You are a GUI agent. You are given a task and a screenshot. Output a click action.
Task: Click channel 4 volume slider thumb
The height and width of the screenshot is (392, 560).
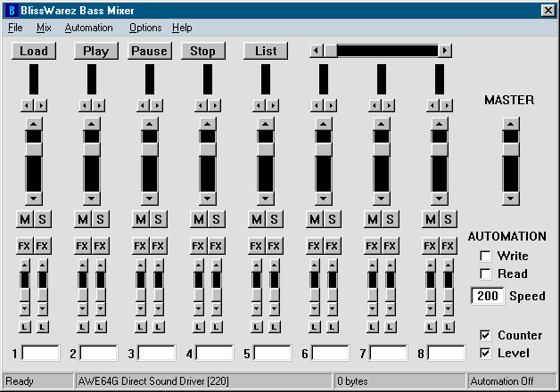click(208, 150)
